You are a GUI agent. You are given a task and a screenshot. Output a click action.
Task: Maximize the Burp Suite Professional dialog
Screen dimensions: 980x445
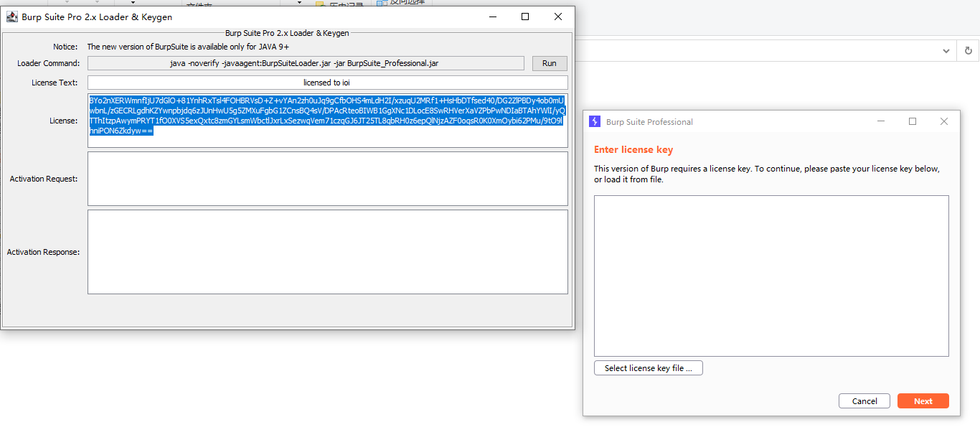tap(913, 121)
